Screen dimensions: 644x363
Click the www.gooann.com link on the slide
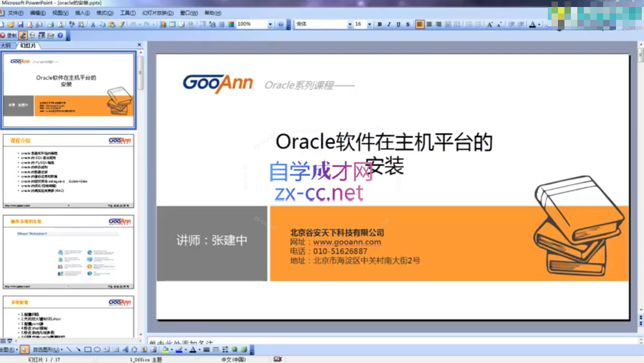tap(347, 242)
